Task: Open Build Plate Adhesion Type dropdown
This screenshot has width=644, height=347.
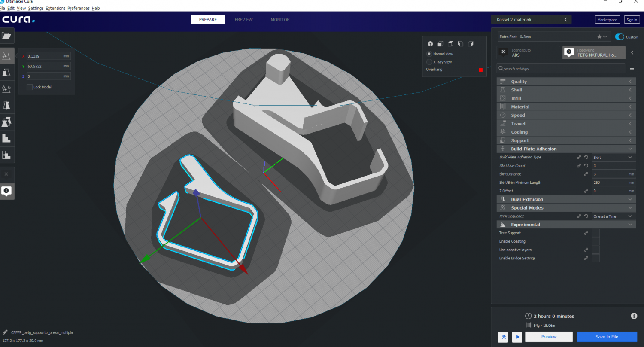Action: (613, 158)
